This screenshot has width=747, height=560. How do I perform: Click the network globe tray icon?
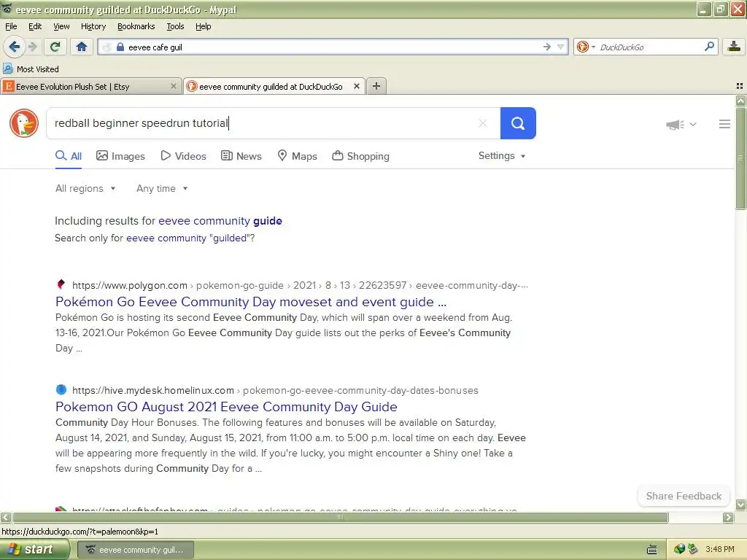679,549
